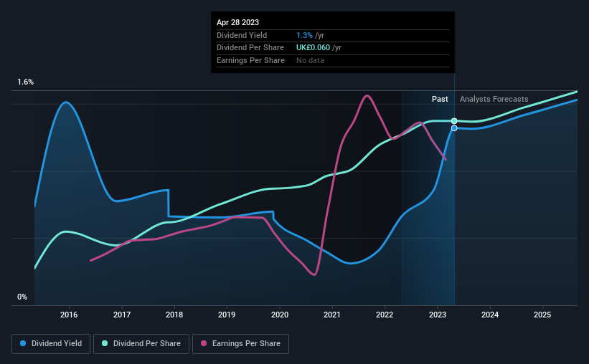Click the Apr 28 2023 tooltip date
This screenshot has height=364, width=589.
point(237,22)
